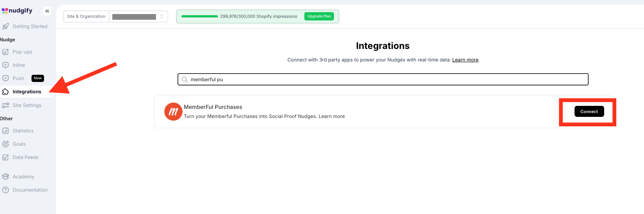Open Academy link in sidebar
Screen dimensions: 644x214
click(24, 177)
